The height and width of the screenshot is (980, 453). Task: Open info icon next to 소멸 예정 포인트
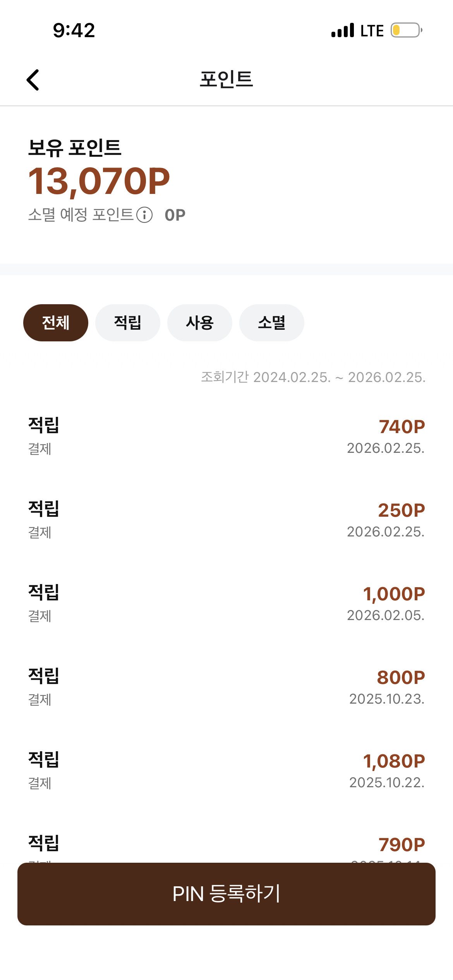(x=144, y=215)
